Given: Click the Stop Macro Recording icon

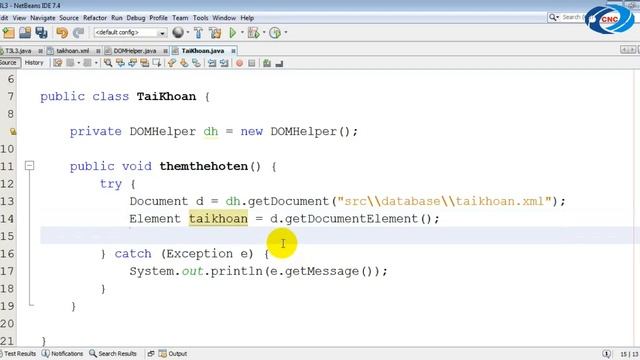Looking at the screenshot, I should (252, 63).
